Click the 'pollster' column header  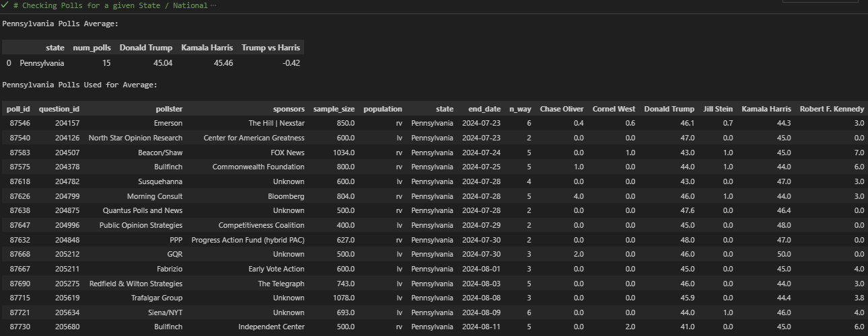point(168,109)
